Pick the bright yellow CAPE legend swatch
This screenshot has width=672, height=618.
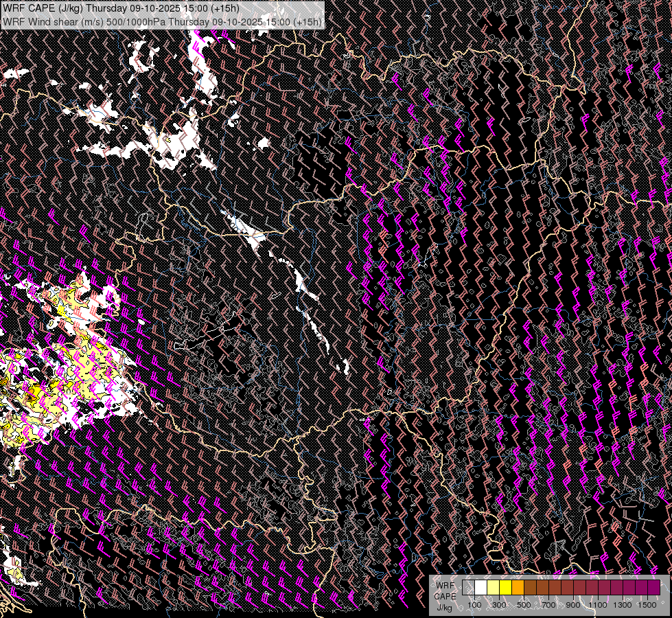[505, 588]
